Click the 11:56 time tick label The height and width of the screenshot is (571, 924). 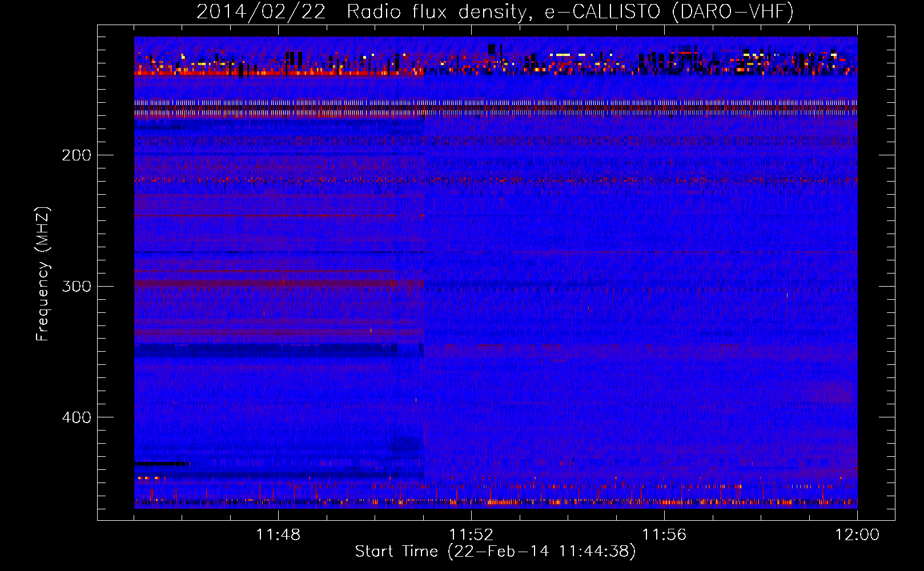[664, 535]
